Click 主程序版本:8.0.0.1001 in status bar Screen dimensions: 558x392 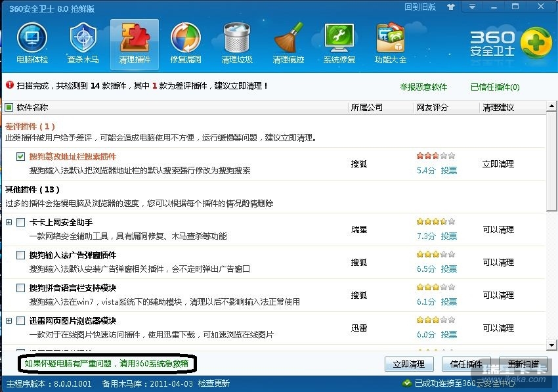[x=49, y=383]
